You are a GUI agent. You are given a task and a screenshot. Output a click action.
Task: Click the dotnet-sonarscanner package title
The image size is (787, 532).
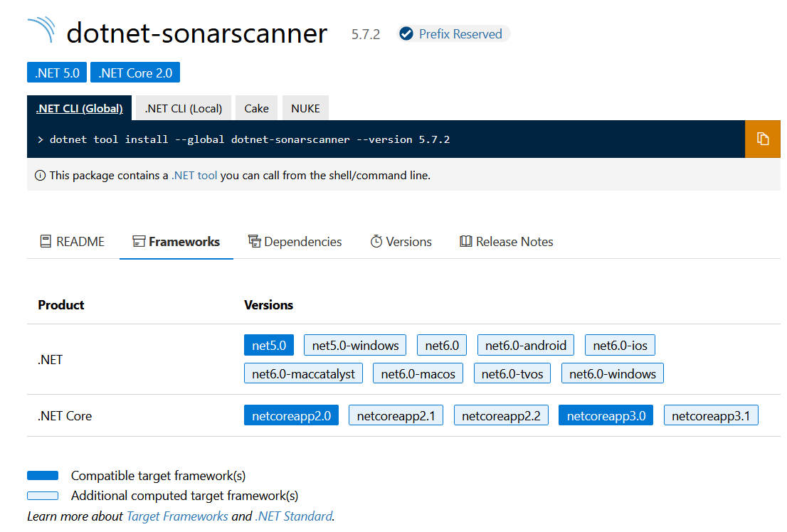coord(196,33)
